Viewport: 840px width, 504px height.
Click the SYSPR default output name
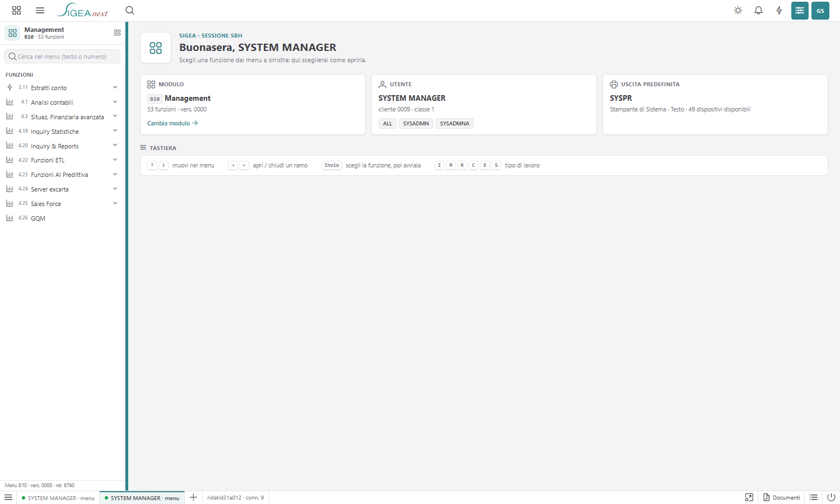621,98
